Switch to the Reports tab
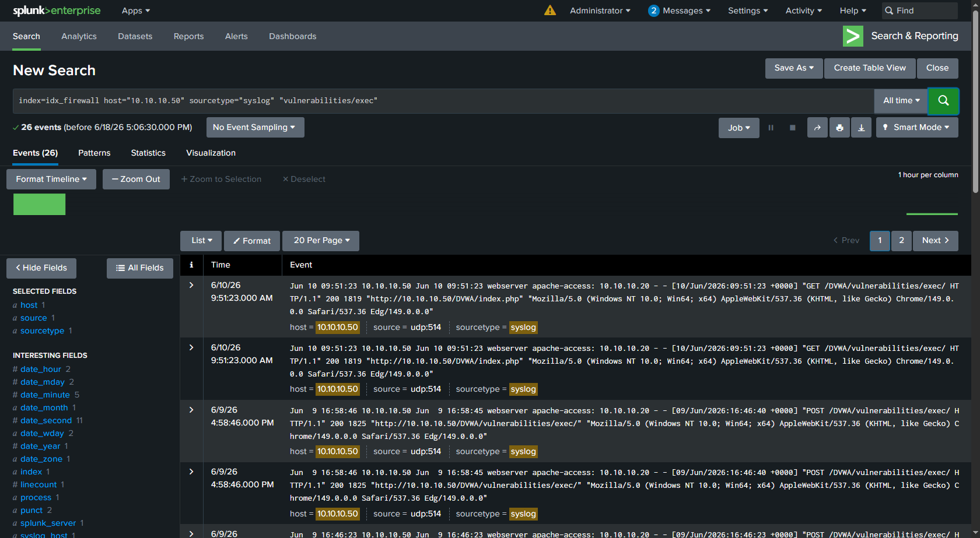980x538 pixels. coord(188,36)
